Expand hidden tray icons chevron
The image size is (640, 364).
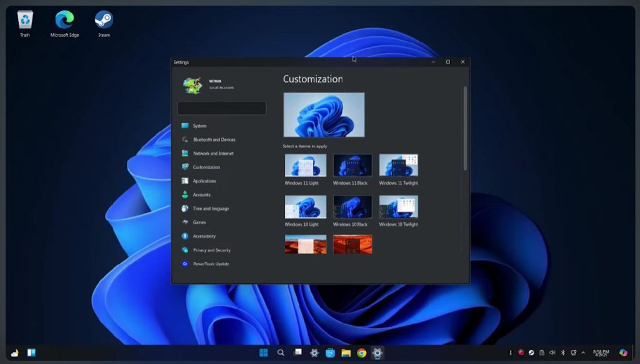point(583,353)
